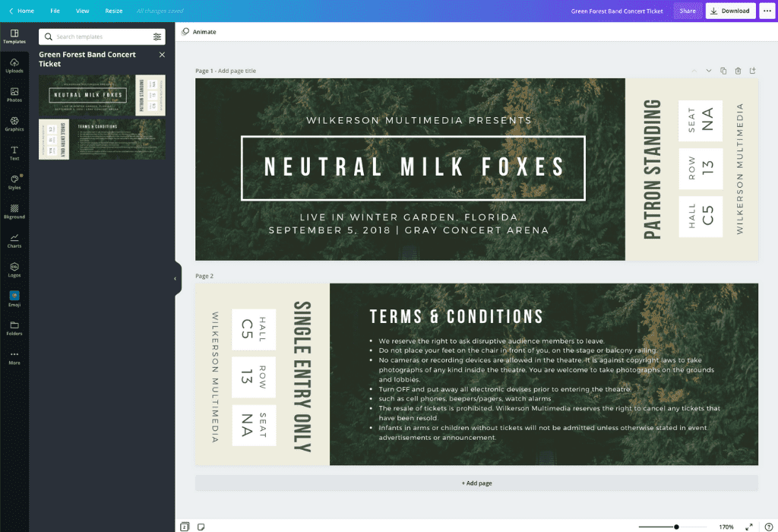Toggle the grid view in the status bar
The image size is (778, 532).
tap(184, 525)
